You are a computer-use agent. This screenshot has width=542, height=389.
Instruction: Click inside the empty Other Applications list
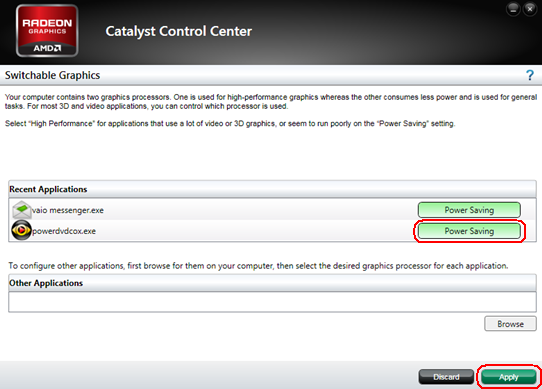[272, 302]
